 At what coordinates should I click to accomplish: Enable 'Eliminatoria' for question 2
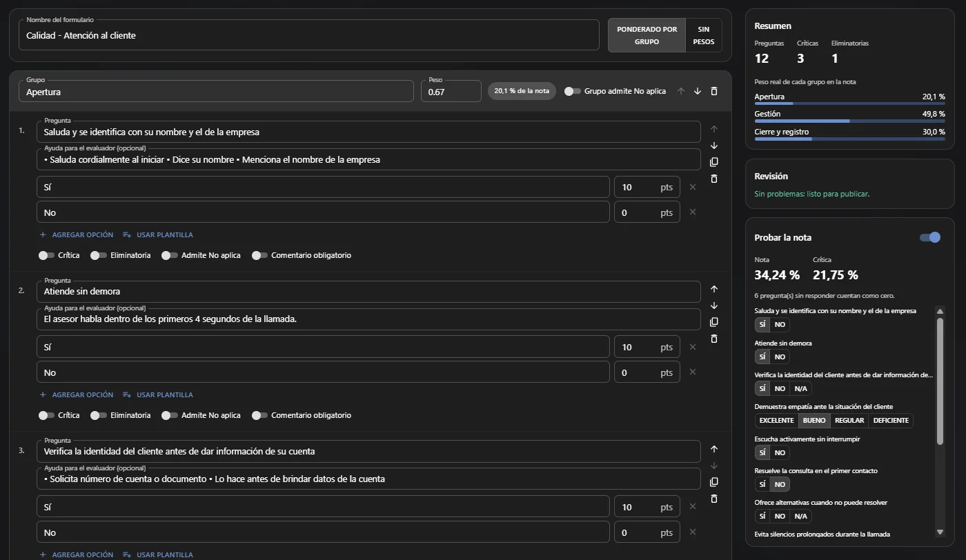pos(99,415)
